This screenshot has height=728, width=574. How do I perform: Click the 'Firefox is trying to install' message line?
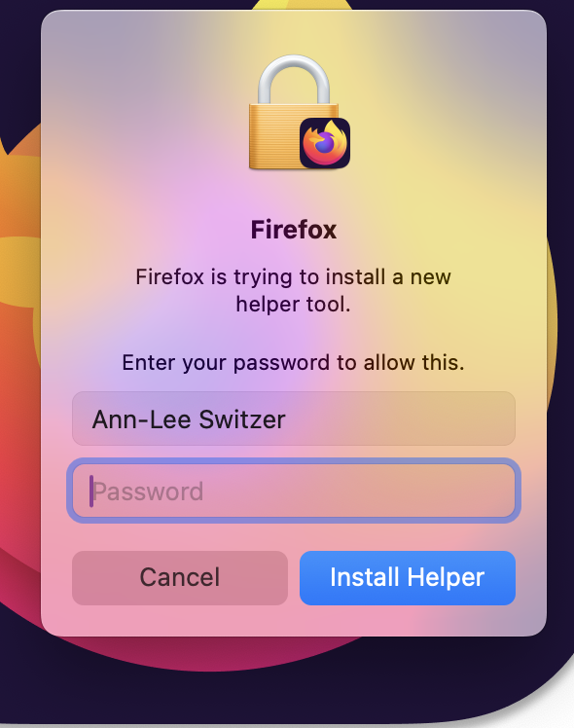coord(293,277)
